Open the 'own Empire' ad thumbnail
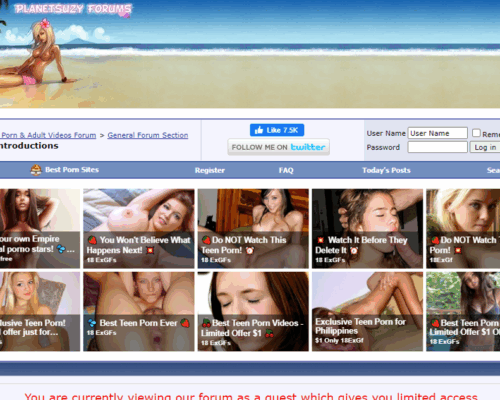 40,228
